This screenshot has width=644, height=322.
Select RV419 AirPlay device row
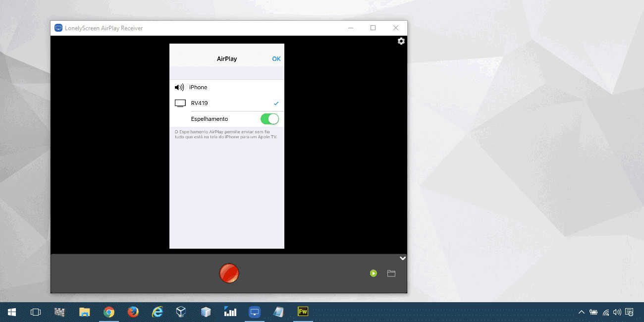(227, 103)
